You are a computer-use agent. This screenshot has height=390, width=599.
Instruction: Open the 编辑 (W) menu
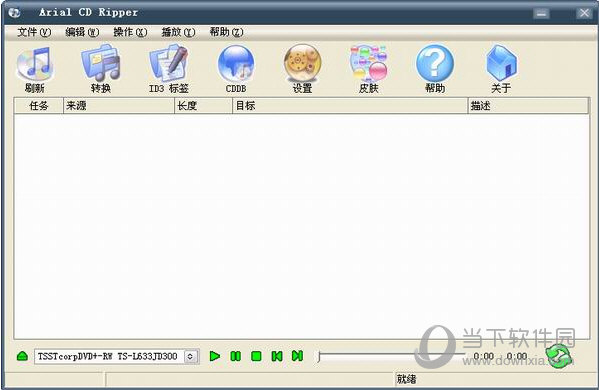pyautogui.click(x=82, y=32)
